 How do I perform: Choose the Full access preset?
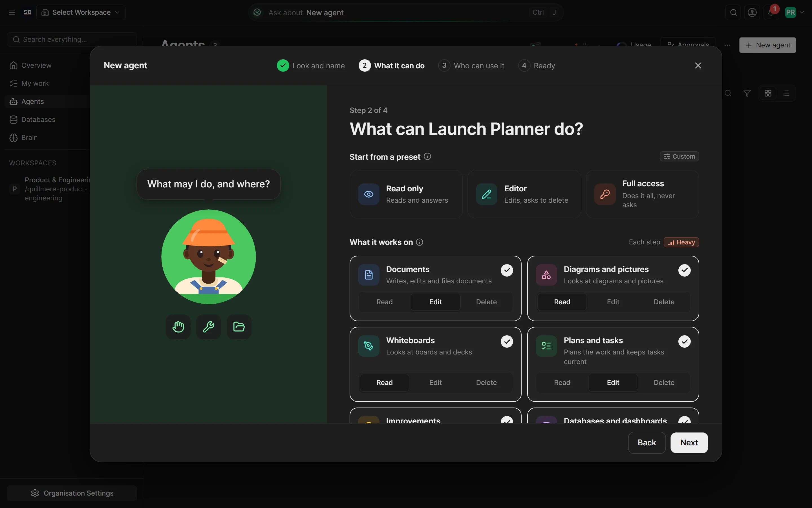pos(642,194)
